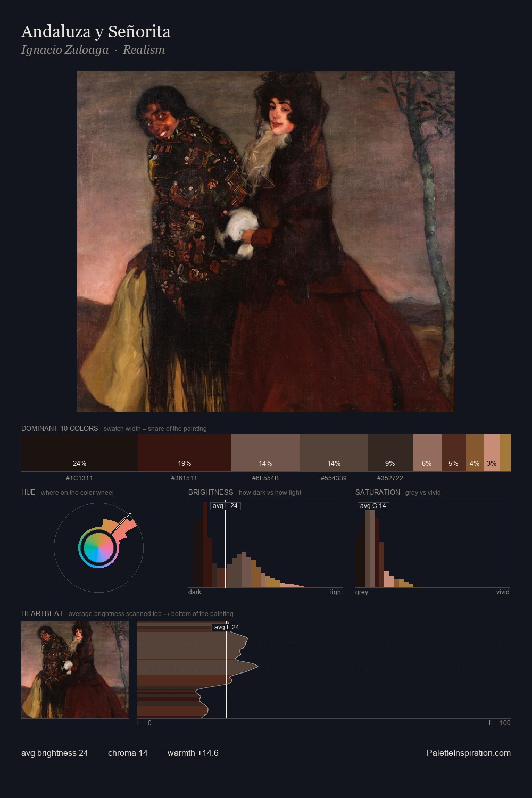Click the hex code #554339
532x798 pixels.
tap(334, 478)
